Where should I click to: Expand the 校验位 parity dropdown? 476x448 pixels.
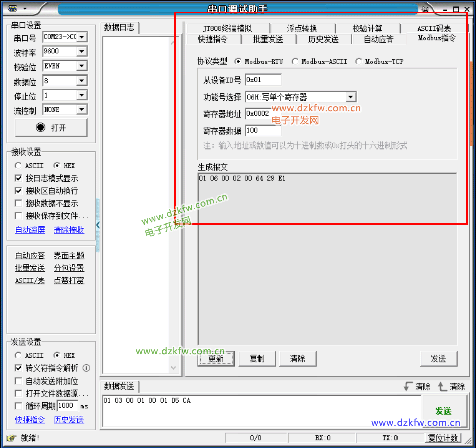pyautogui.click(x=82, y=66)
